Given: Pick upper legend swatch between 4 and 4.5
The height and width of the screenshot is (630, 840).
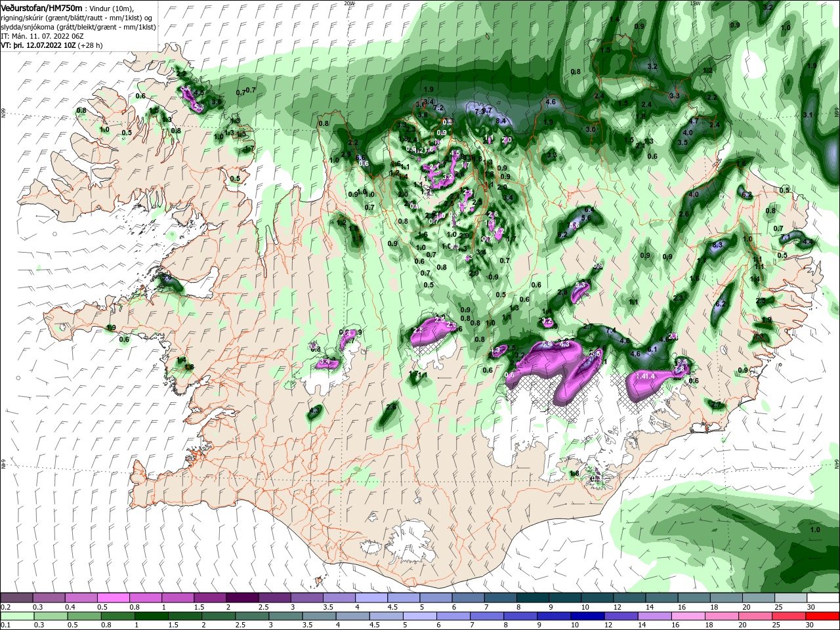Looking at the screenshot, I should [x=371, y=598].
